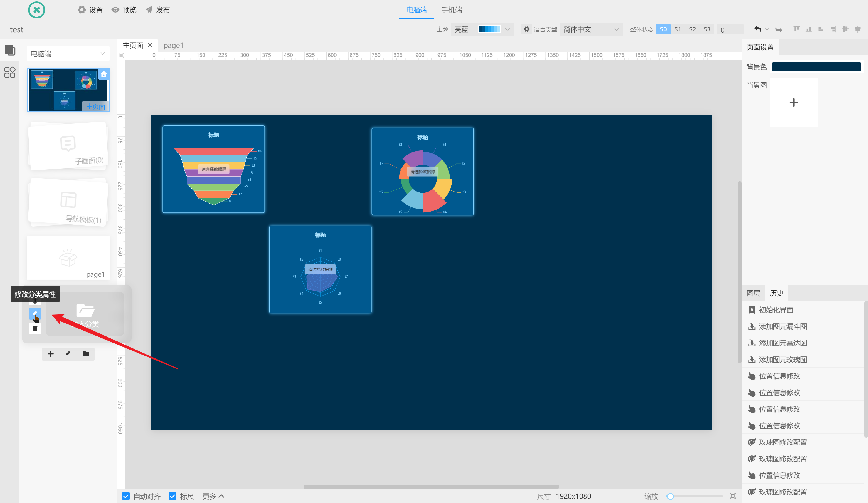The image size is (868, 503).
Task: Click the align bottom icon
Action: (808, 29)
